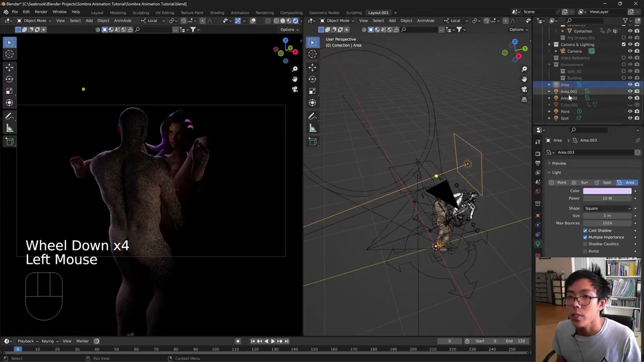Disable the Cast Shadow checkbox

pyautogui.click(x=585, y=230)
